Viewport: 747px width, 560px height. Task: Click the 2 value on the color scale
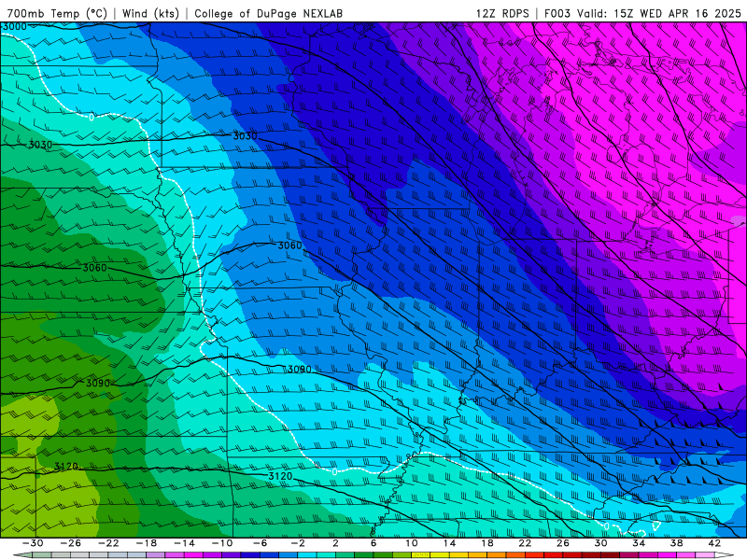click(x=335, y=543)
